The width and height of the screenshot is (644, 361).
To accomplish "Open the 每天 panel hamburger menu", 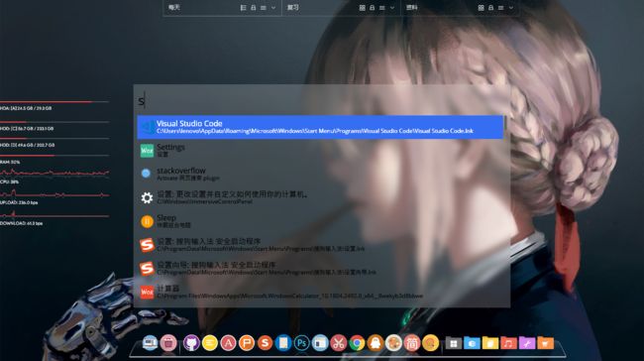I will (x=264, y=8).
